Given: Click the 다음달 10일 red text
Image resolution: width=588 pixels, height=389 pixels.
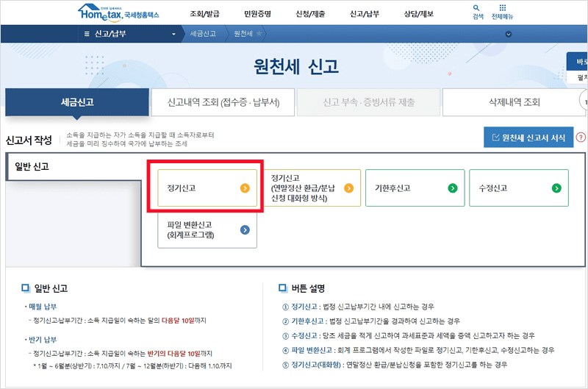Looking at the screenshot, I should (178, 321).
